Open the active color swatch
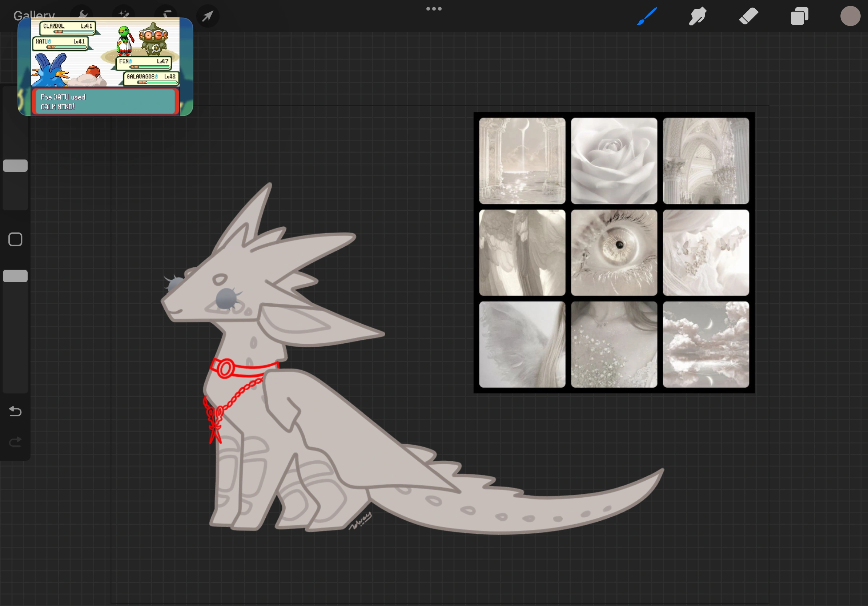This screenshot has width=868, height=606. click(x=850, y=16)
